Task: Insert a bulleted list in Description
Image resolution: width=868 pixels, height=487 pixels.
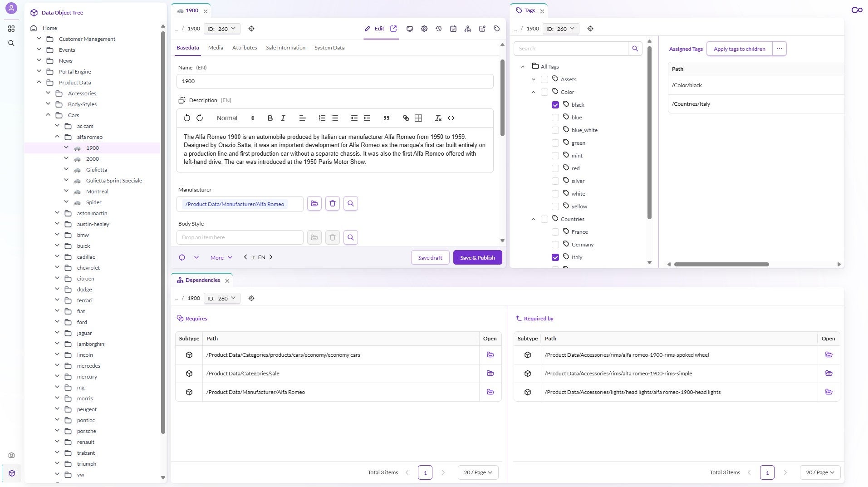Action: [x=335, y=118]
